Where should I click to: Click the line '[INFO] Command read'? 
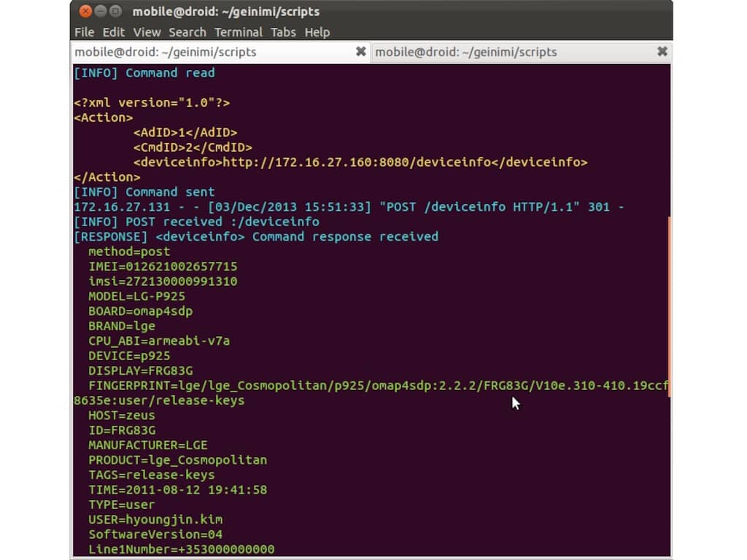pos(144,73)
